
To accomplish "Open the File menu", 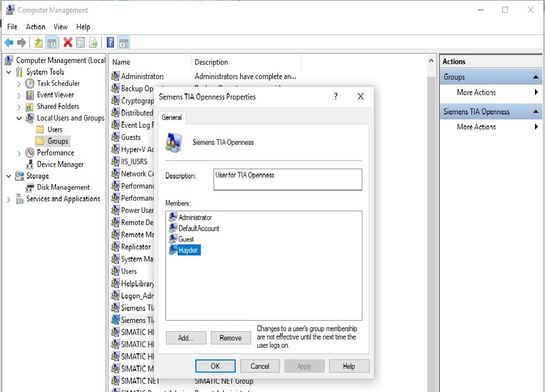I will 12,27.
